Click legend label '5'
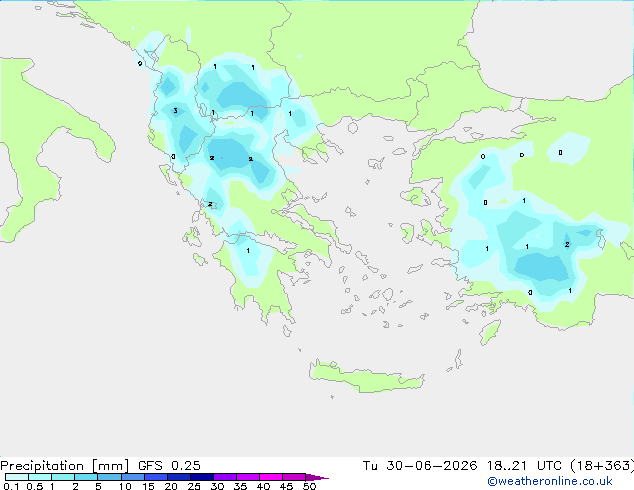 coord(98,486)
